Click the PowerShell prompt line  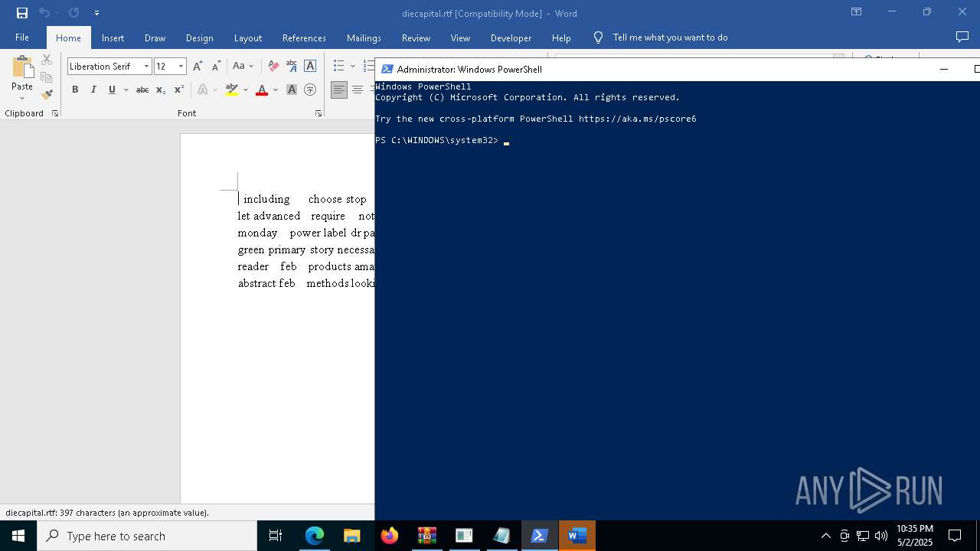(443, 140)
